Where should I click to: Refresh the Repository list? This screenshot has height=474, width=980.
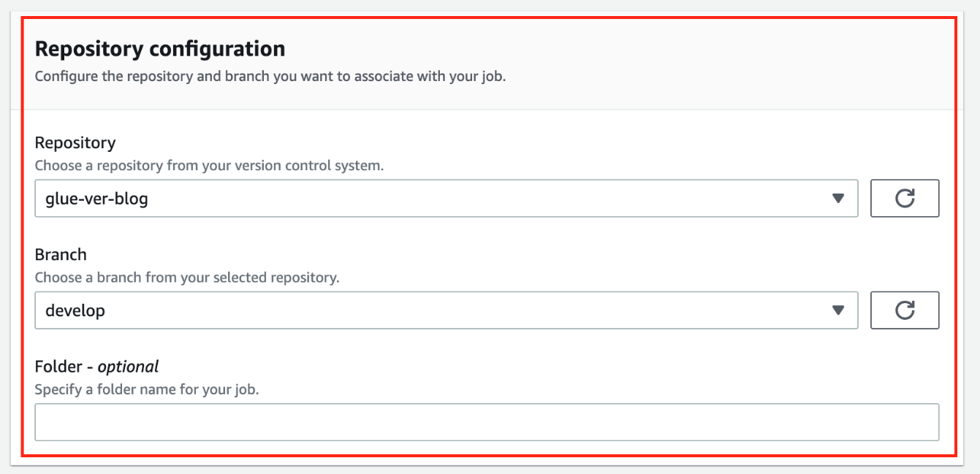point(904,199)
